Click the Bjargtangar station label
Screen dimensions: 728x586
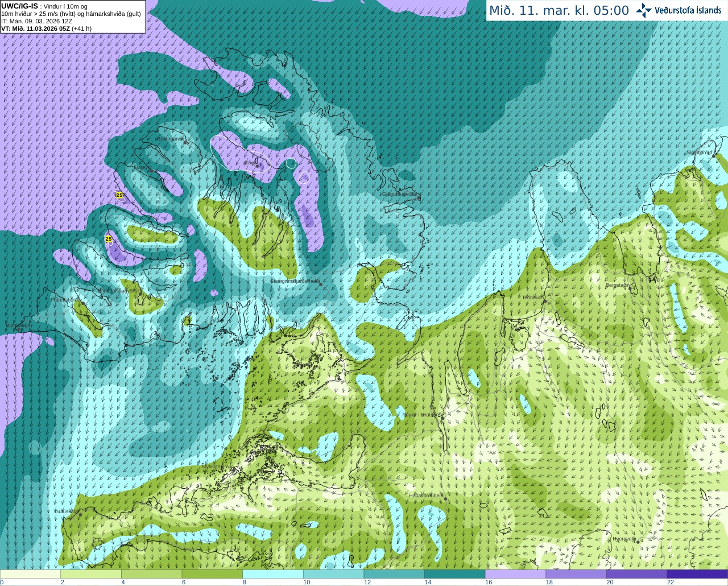click(x=19, y=325)
